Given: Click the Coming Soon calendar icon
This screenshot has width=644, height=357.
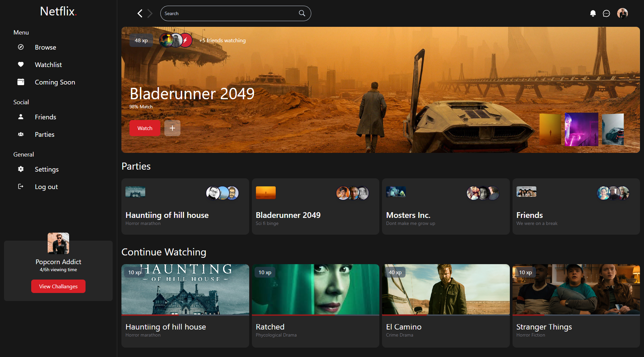Looking at the screenshot, I should pos(21,82).
